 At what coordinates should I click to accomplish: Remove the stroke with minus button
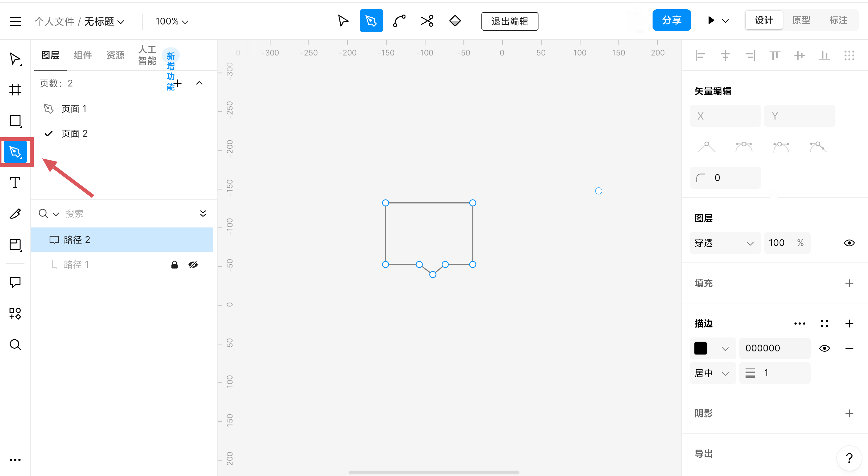click(x=849, y=348)
